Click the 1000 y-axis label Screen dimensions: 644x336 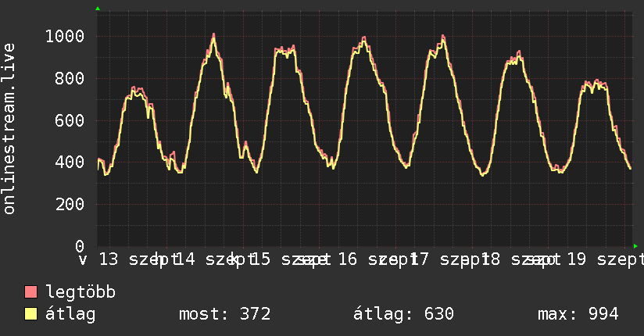tap(65, 36)
